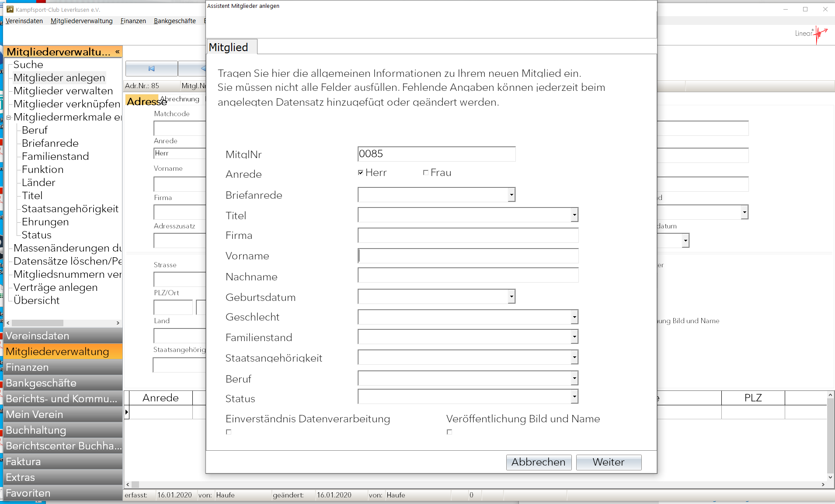The image size is (835, 504).
Task: Check the Frau salutation checkbox
Action: pyautogui.click(x=425, y=173)
